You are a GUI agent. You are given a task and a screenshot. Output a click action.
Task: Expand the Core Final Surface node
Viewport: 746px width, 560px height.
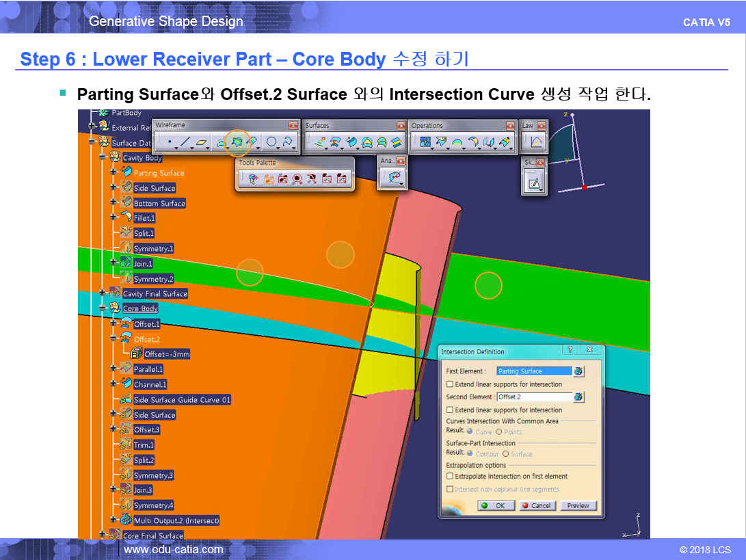103,535
